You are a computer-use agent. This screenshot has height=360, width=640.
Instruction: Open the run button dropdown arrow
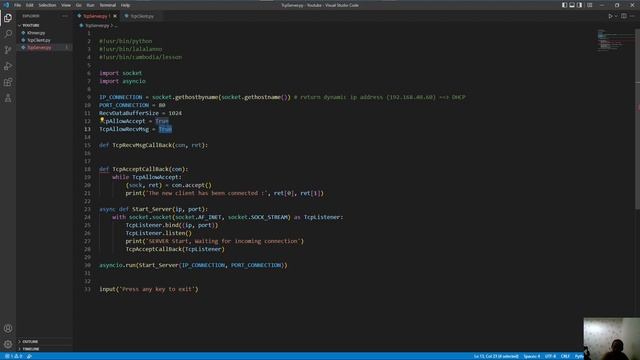(616, 16)
